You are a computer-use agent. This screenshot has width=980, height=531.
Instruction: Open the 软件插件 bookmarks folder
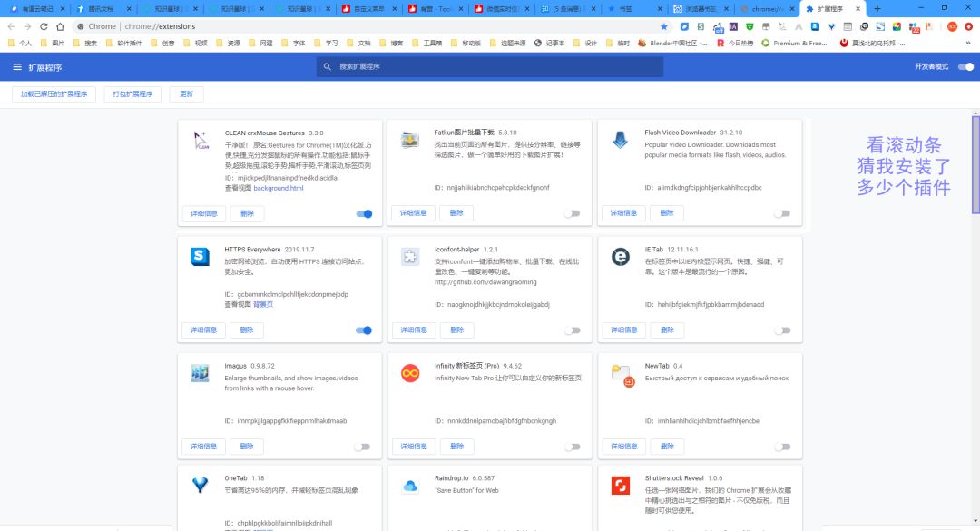pos(124,44)
